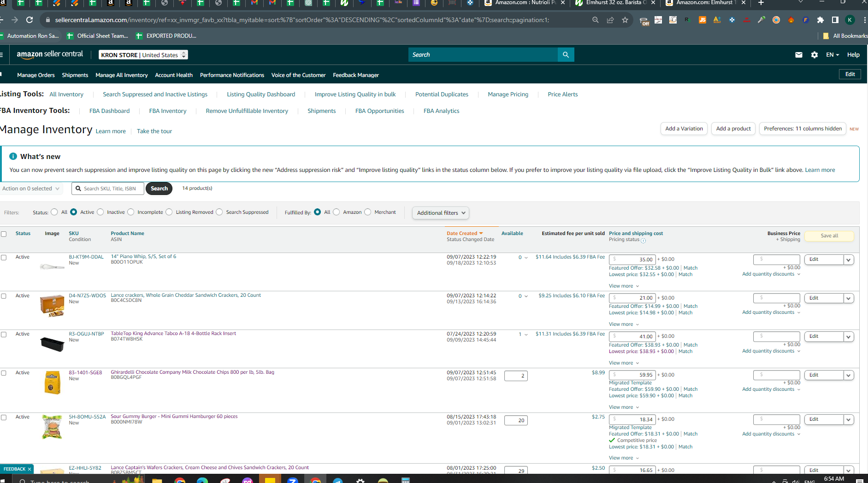Open the EN language dropdown
The width and height of the screenshot is (868, 483).
pos(833,55)
